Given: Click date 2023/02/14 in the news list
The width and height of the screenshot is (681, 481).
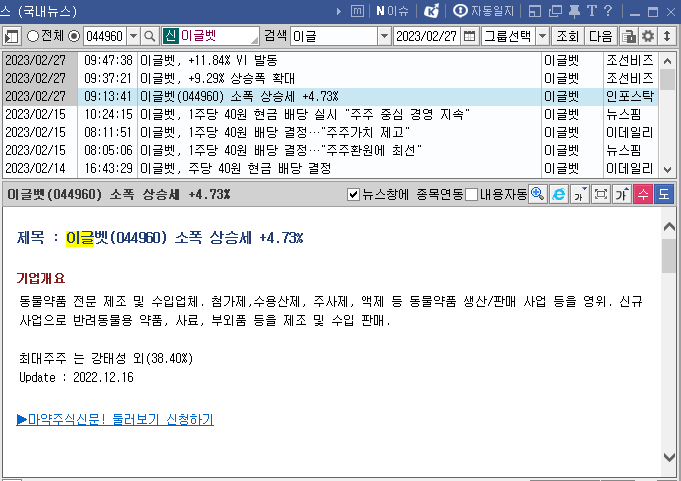Looking at the screenshot, I should 36,168.
